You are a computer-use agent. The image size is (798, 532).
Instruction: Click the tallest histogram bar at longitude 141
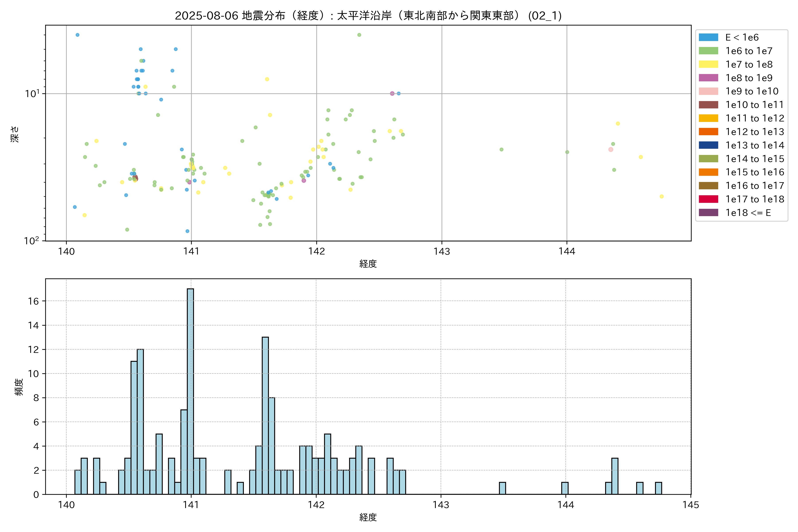(x=190, y=390)
